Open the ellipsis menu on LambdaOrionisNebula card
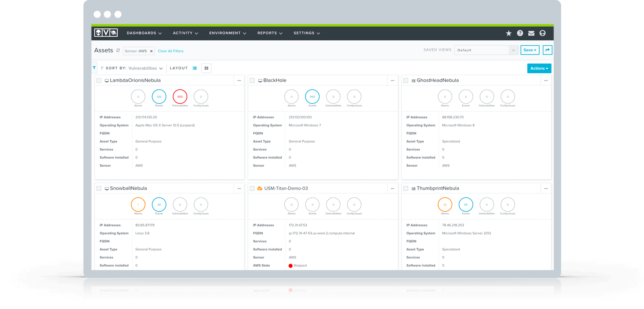Screen dimensions: 644x309 (239, 80)
